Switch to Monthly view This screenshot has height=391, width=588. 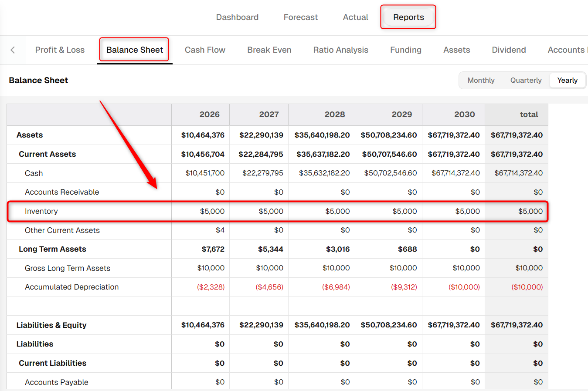tap(481, 80)
